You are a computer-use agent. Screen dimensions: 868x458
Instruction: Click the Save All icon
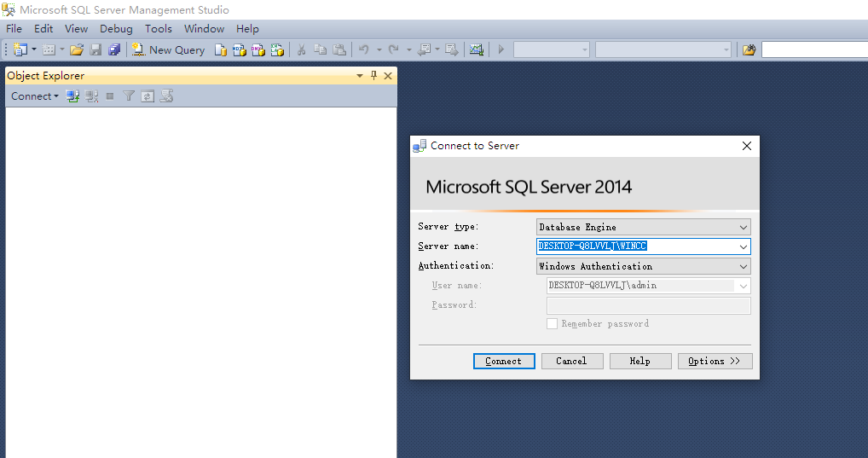click(114, 49)
